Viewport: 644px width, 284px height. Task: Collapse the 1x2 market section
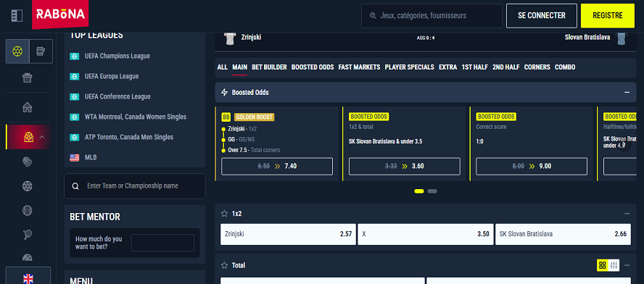(627, 214)
